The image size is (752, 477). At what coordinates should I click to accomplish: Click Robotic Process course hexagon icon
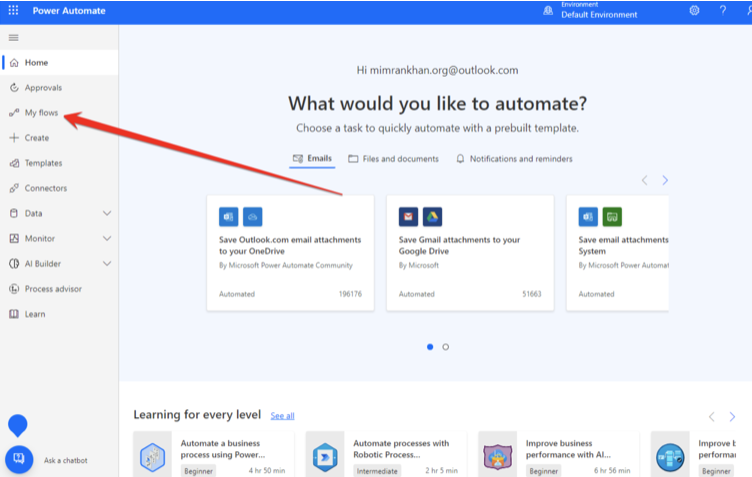coord(325,457)
